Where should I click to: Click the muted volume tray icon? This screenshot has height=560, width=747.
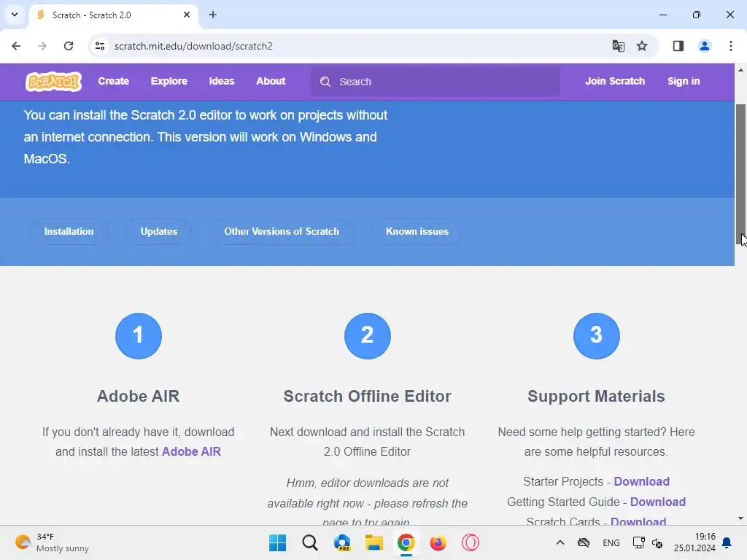click(657, 542)
